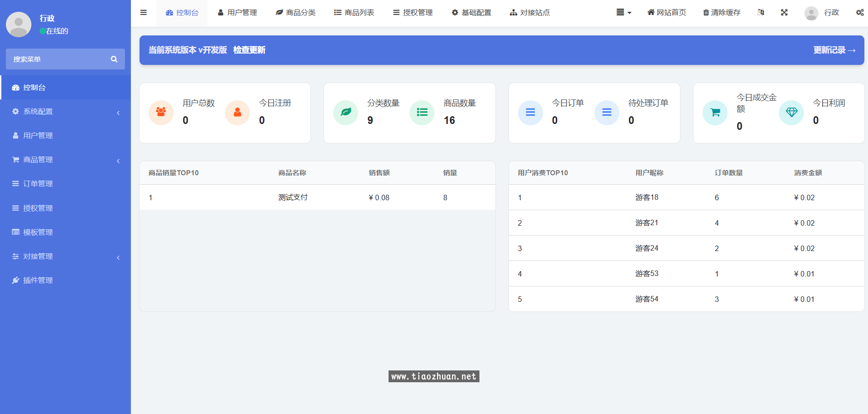Open the language translation icon
Screen dimensions: 868x414
pyautogui.click(x=761, y=12)
